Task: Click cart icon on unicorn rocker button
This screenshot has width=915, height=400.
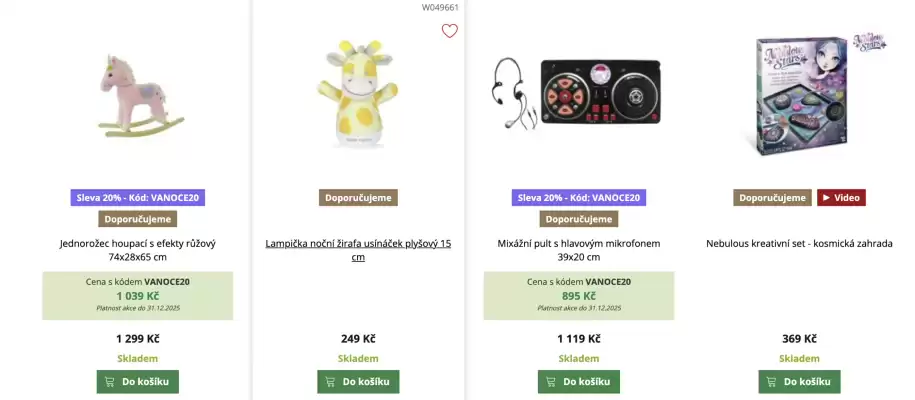Action: [x=109, y=382]
